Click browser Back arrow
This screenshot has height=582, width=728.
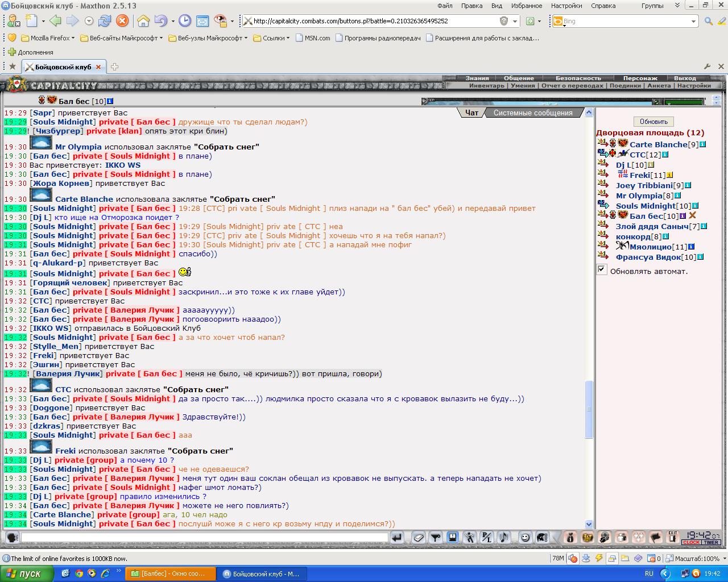tap(55, 21)
